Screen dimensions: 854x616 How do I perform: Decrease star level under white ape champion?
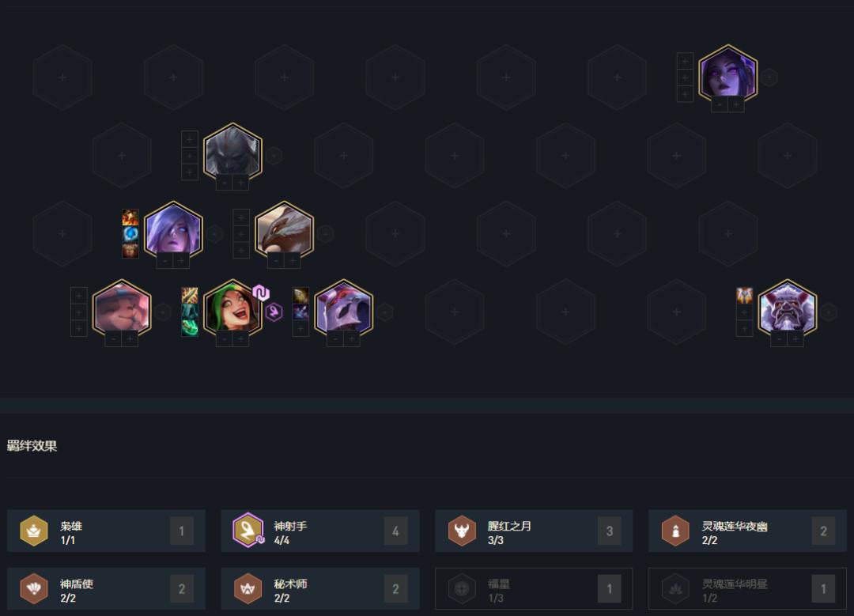point(779,338)
